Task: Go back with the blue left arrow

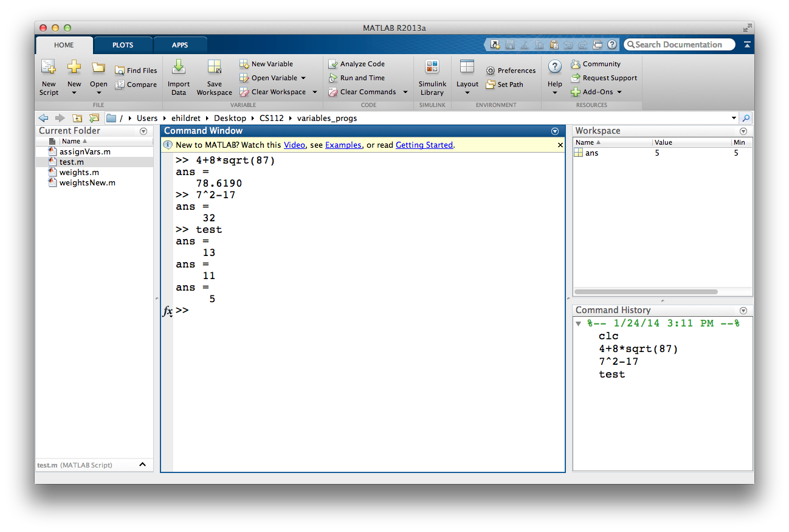Action: click(43, 118)
